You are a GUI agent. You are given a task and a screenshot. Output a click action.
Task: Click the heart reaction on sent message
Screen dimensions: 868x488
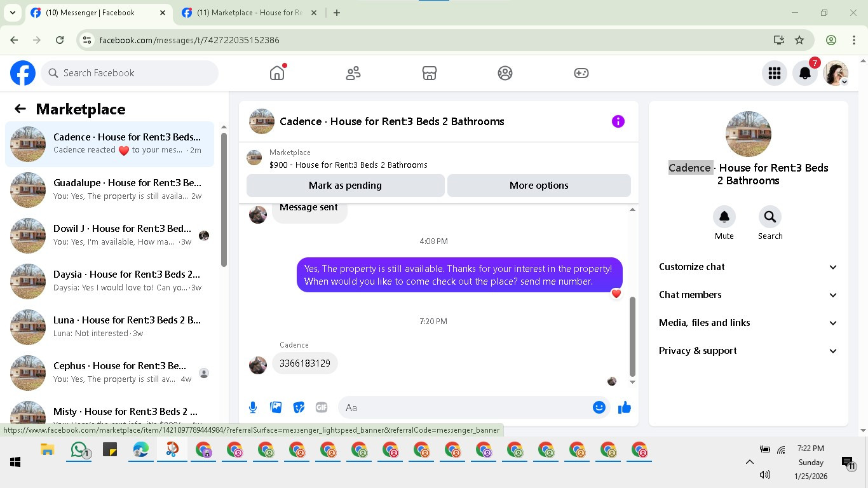pos(616,294)
